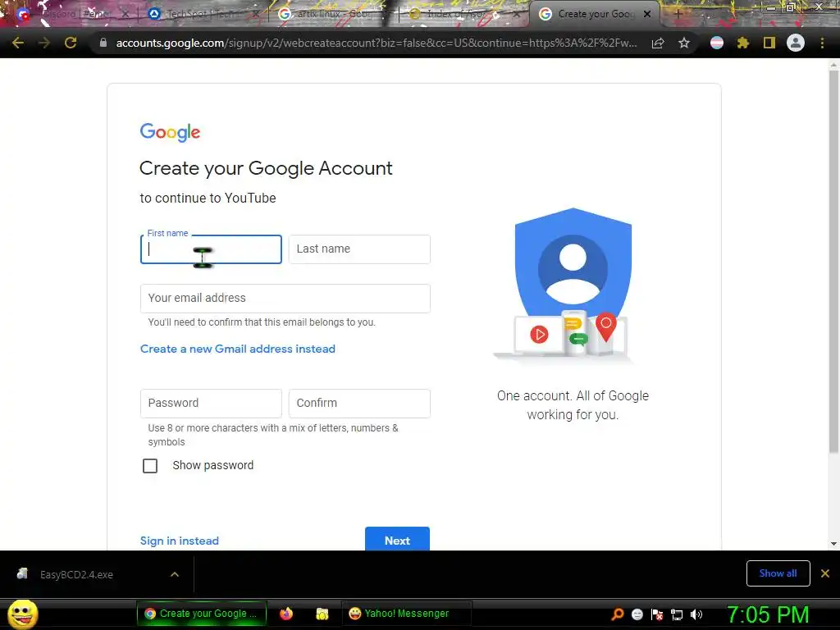Click the Last name field
The image size is (840, 630).
[359, 249]
